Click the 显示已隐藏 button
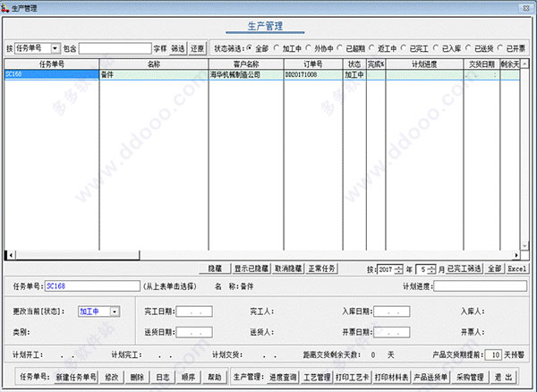This screenshot has width=537, height=392. click(251, 268)
